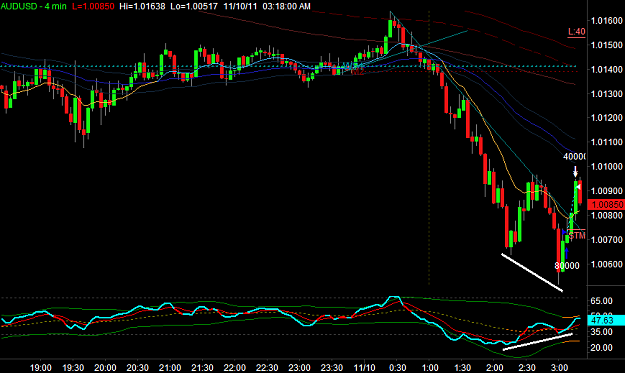This screenshot has height=373, width=625.
Task: Click the Hi=1.01638 high value
Action: click(x=142, y=6)
